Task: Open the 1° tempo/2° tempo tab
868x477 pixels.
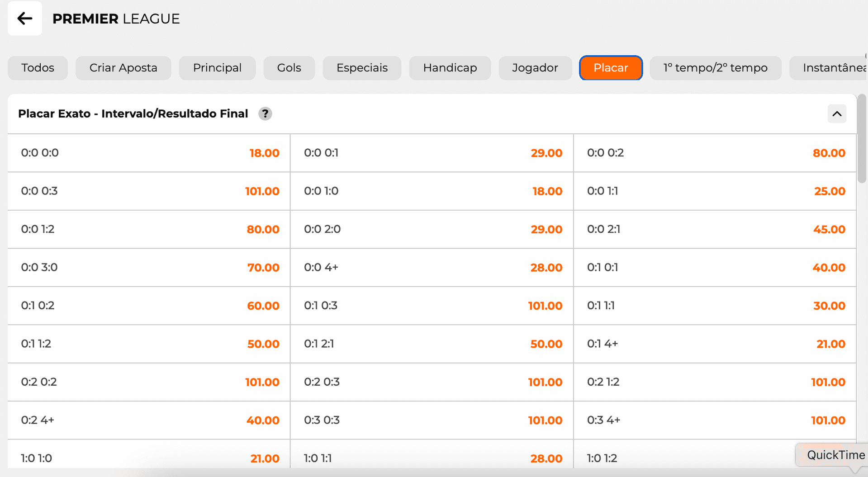Action: coord(716,68)
